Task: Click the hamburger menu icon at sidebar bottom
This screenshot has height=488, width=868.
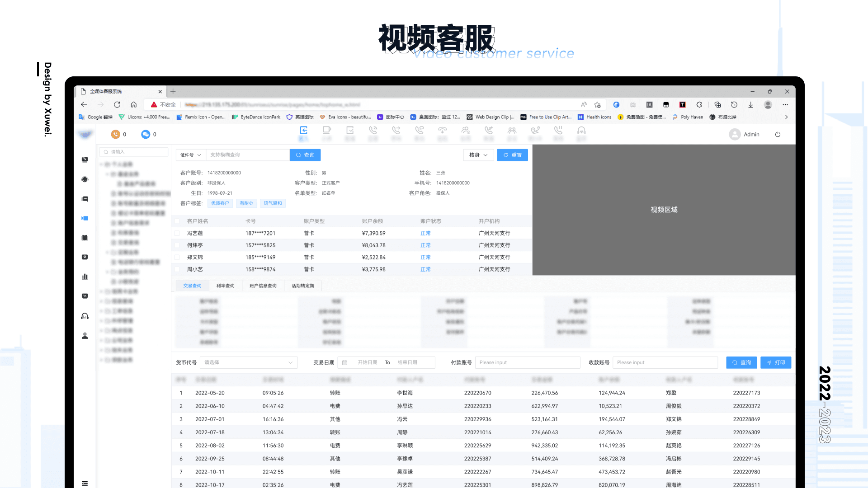Action: click(x=85, y=483)
